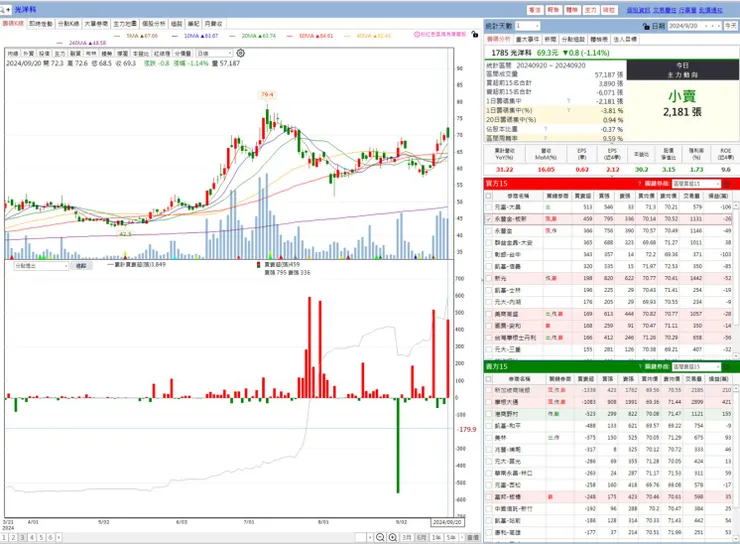Switch to the 即時走勢 tab
The width and height of the screenshot is (740, 544).
click(x=41, y=24)
